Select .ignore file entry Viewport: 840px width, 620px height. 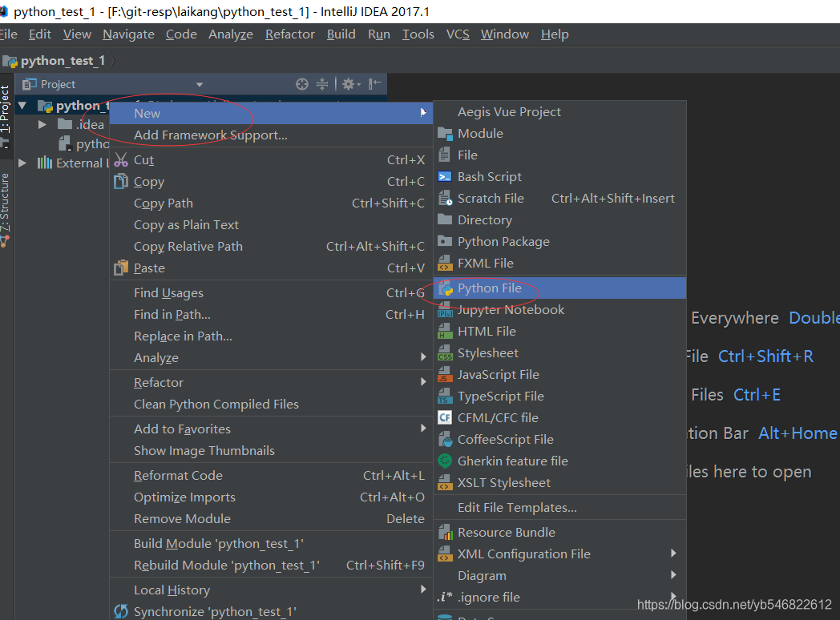pos(559,598)
